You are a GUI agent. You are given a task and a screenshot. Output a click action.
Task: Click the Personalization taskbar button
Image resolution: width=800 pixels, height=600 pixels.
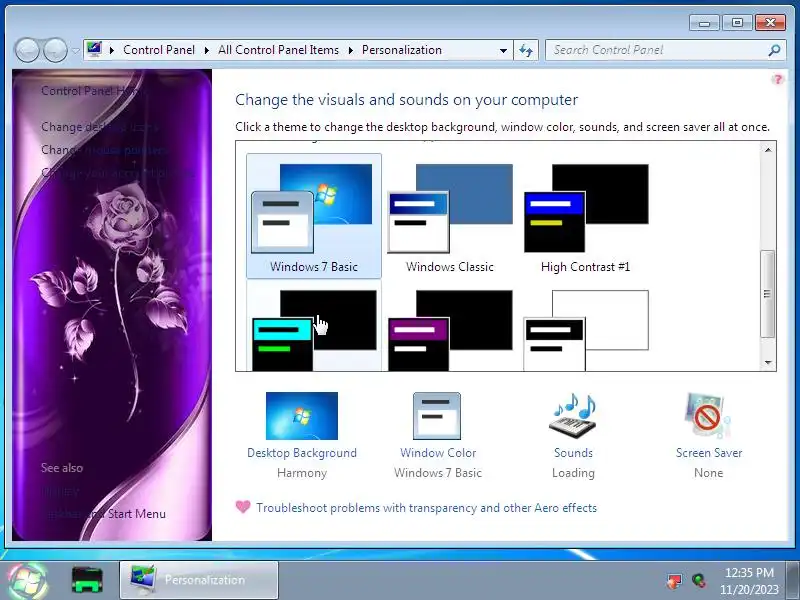point(199,580)
